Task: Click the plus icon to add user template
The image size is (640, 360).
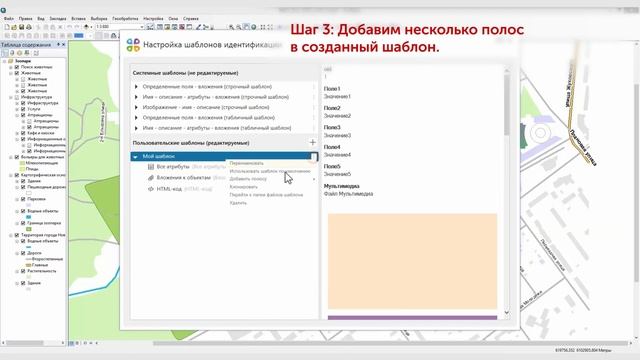Action: pos(312,142)
